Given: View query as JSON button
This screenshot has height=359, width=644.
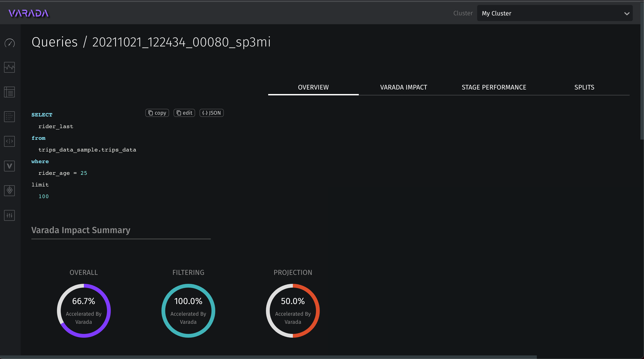Looking at the screenshot, I should pyautogui.click(x=211, y=113).
